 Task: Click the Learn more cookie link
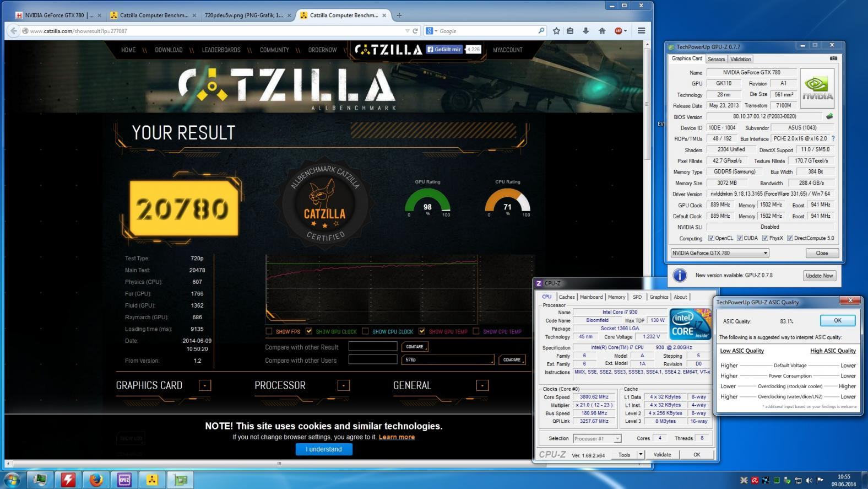397,437
